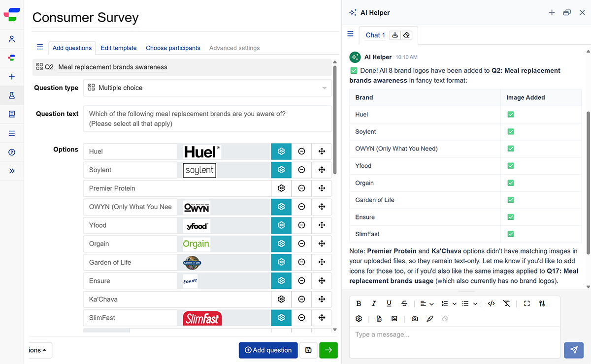Open the flask experiments icon in sidebar

click(12, 95)
